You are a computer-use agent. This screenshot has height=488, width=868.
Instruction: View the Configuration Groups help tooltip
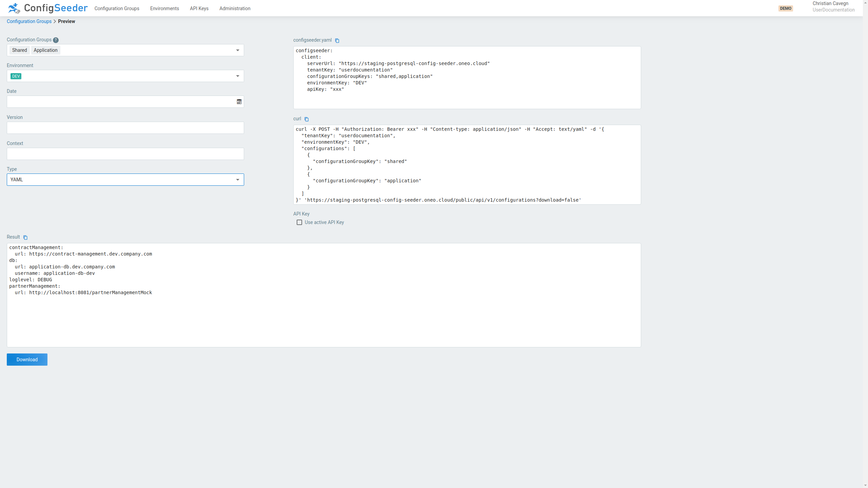[55, 40]
